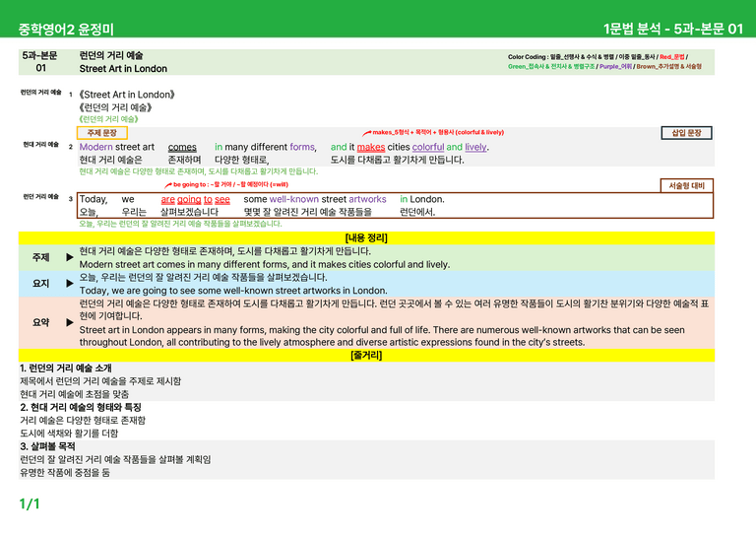Click the side label 현대 거리 예술
This screenshot has height=535, width=756.
(41, 144)
